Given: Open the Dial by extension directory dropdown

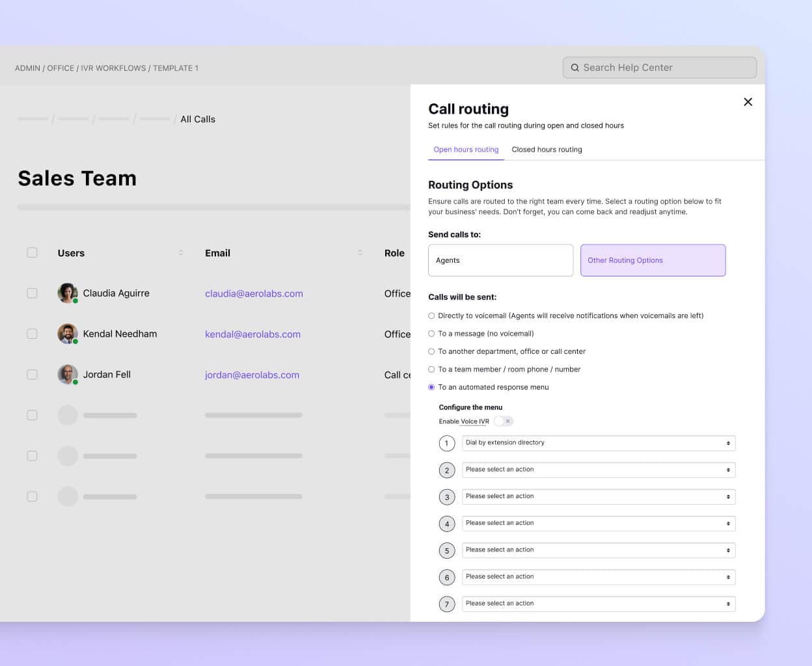Looking at the screenshot, I should coord(598,443).
